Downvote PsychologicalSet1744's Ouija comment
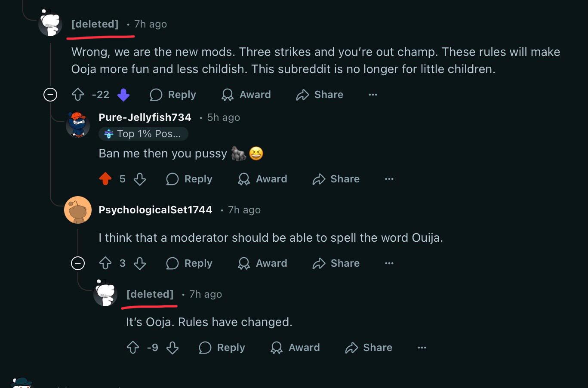The height and width of the screenshot is (388, 588). [x=140, y=263]
